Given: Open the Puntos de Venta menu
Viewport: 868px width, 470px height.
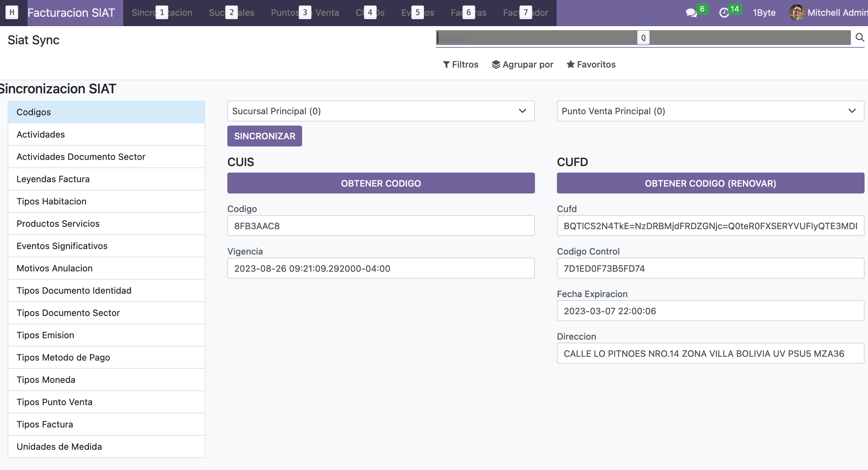Looking at the screenshot, I should click(305, 13).
